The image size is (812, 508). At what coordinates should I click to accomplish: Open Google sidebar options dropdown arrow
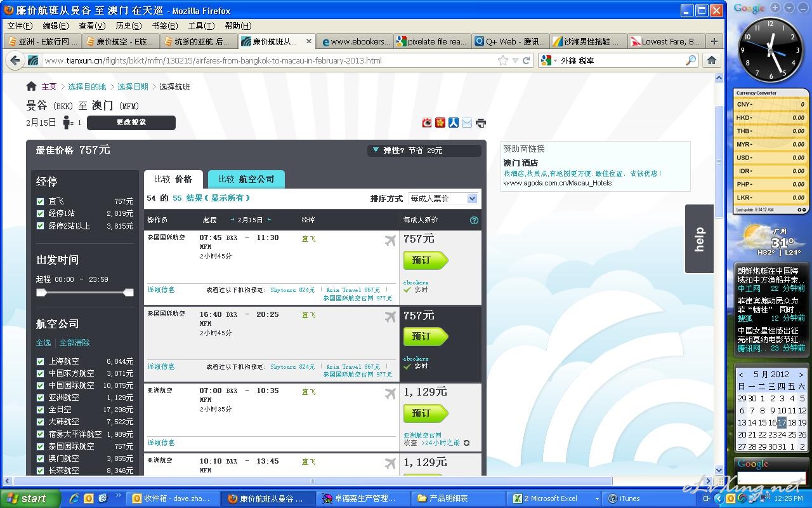[789, 8]
